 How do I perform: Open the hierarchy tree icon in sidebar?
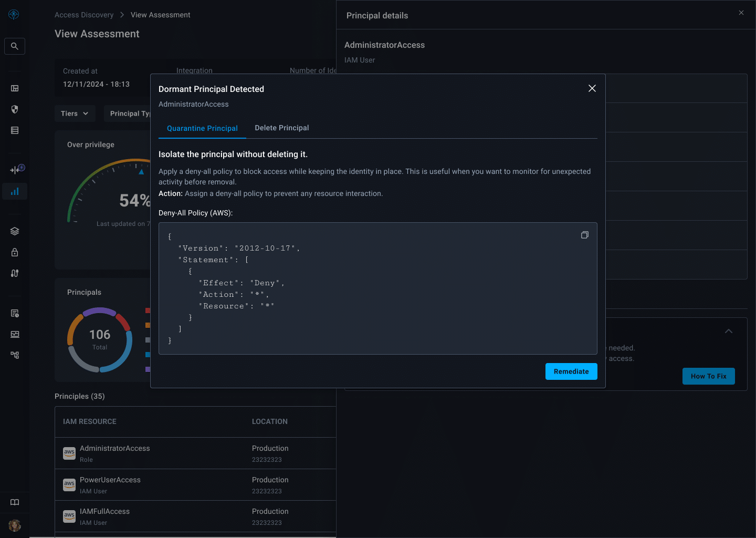[x=15, y=355]
